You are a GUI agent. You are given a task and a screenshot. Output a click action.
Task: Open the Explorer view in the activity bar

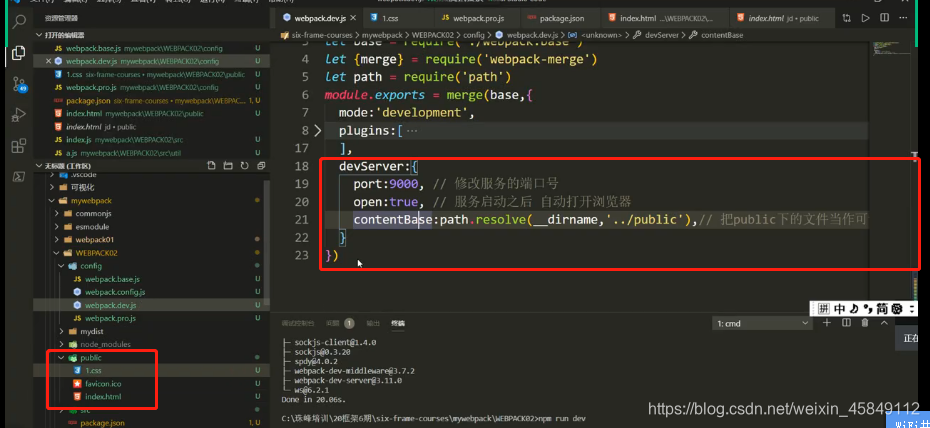coord(18,52)
